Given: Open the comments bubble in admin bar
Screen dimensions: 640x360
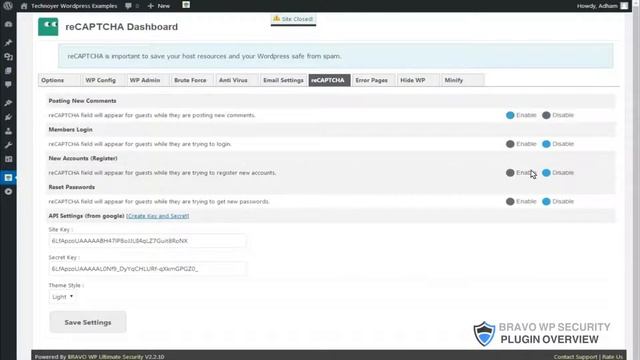Looking at the screenshot, I should tap(129, 6).
